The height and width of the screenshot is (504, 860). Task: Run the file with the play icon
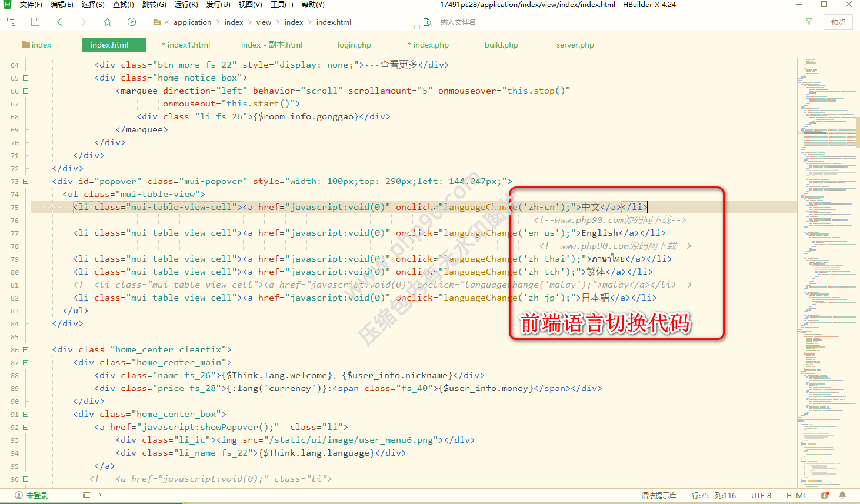(x=132, y=22)
